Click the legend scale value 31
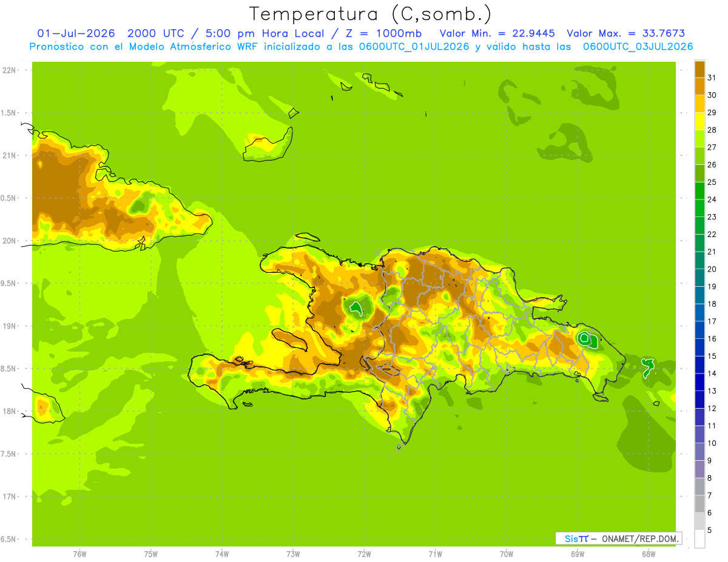The image size is (728, 562). click(x=712, y=77)
